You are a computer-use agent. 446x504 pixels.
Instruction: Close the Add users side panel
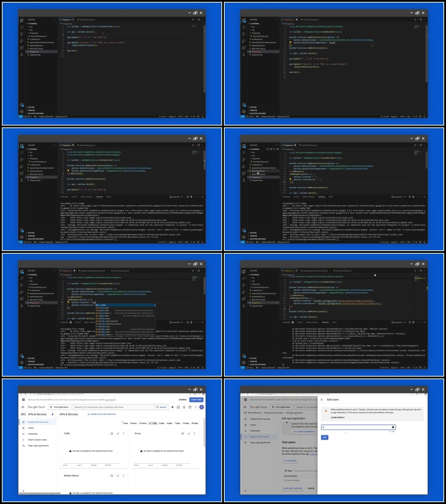coord(322,399)
